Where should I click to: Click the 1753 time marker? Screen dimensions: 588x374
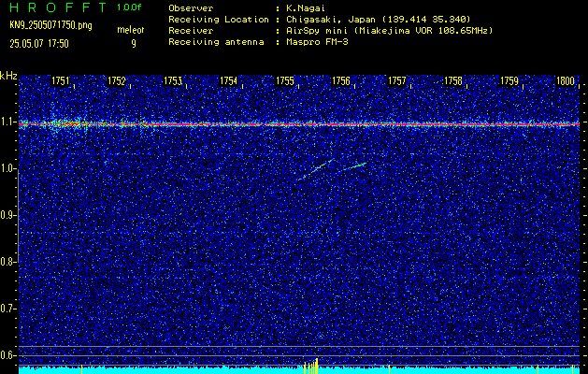tap(173, 80)
